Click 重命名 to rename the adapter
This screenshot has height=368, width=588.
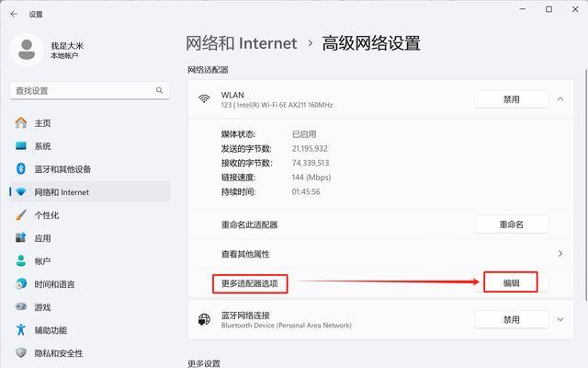point(512,224)
